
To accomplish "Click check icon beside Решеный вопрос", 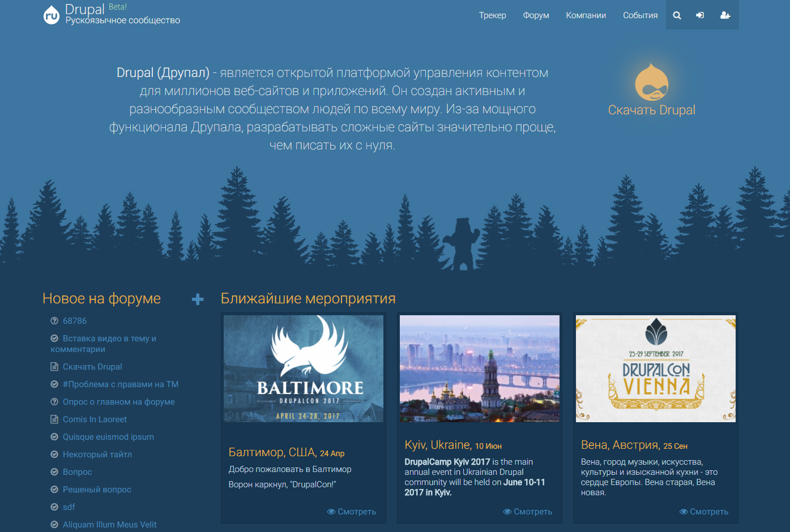I will [54, 490].
